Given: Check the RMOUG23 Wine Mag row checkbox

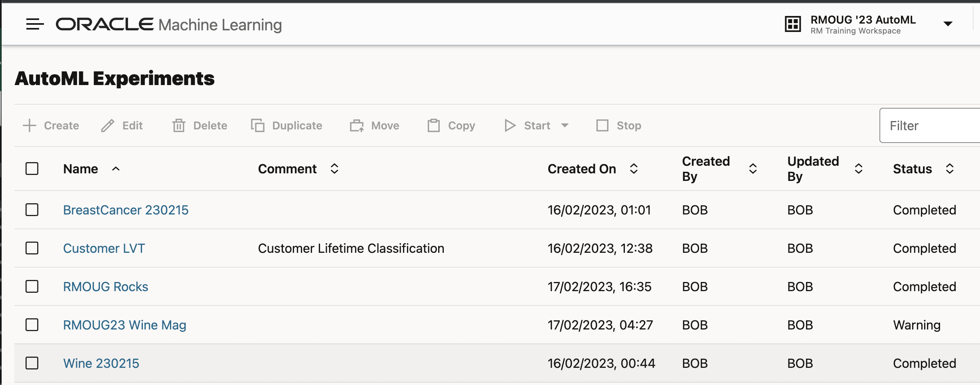Looking at the screenshot, I should click(32, 325).
